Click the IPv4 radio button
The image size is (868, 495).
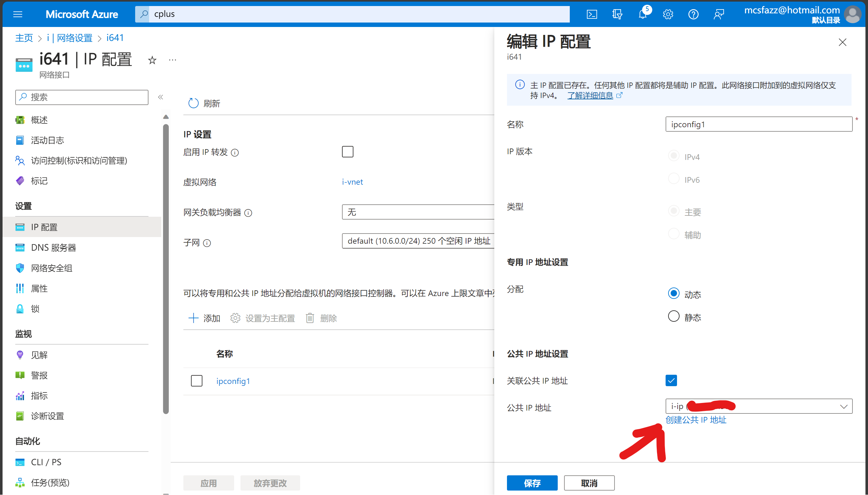pyautogui.click(x=674, y=156)
